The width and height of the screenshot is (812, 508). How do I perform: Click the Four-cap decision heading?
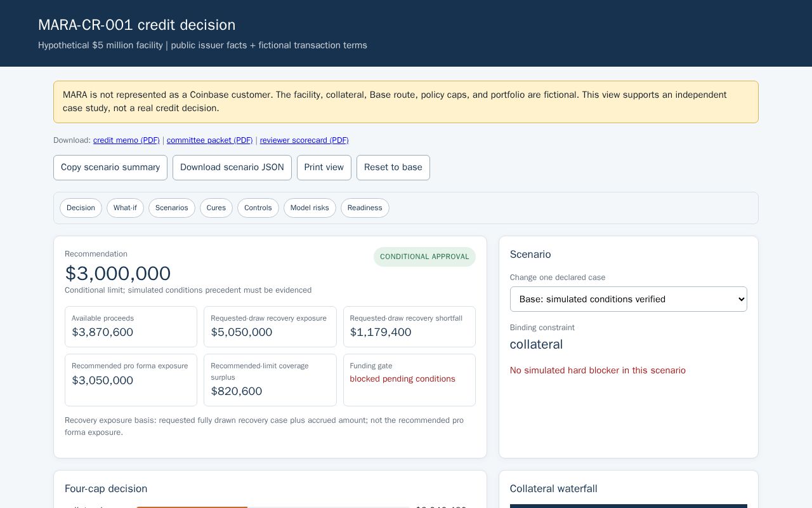point(106,489)
